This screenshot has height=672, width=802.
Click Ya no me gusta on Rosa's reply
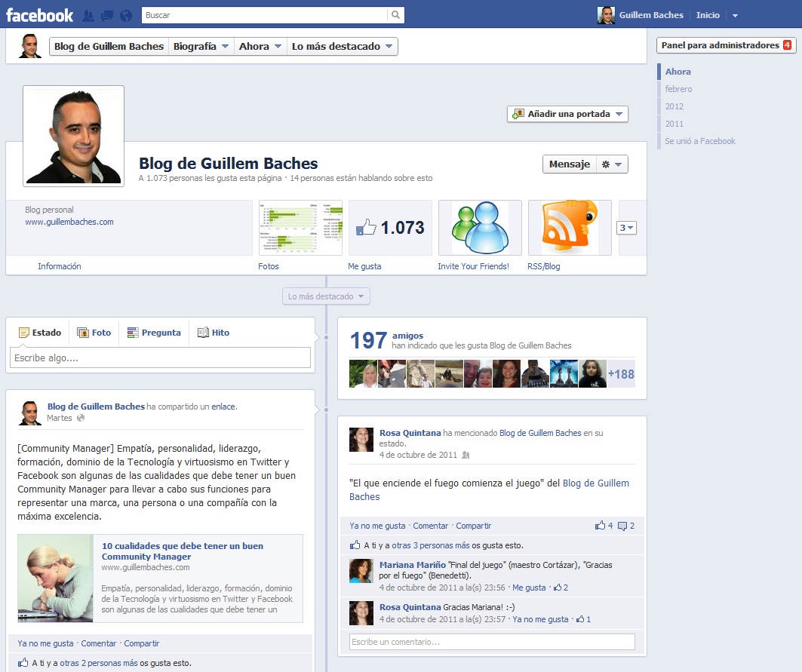tap(541, 619)
